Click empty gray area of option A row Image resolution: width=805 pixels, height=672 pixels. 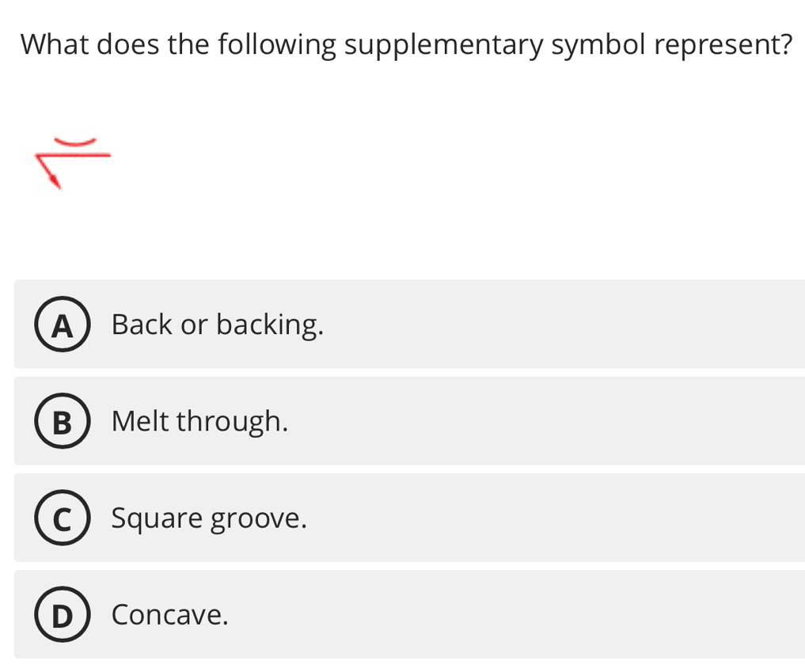coord(554,325)
